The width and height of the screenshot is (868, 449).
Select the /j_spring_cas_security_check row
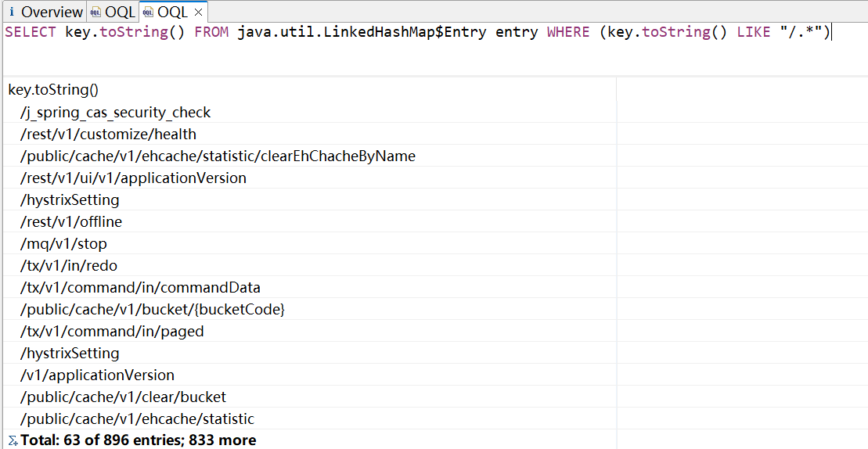(x=116, y=113)
